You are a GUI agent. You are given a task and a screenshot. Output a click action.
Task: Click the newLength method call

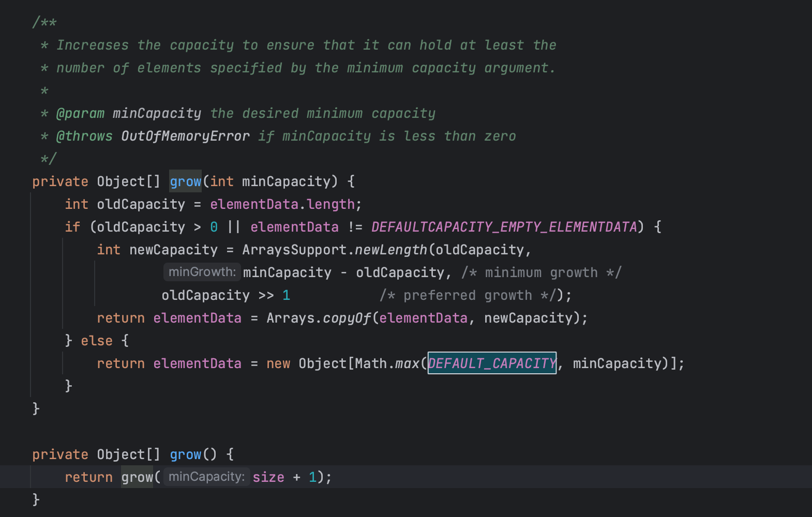click(391, 250)
